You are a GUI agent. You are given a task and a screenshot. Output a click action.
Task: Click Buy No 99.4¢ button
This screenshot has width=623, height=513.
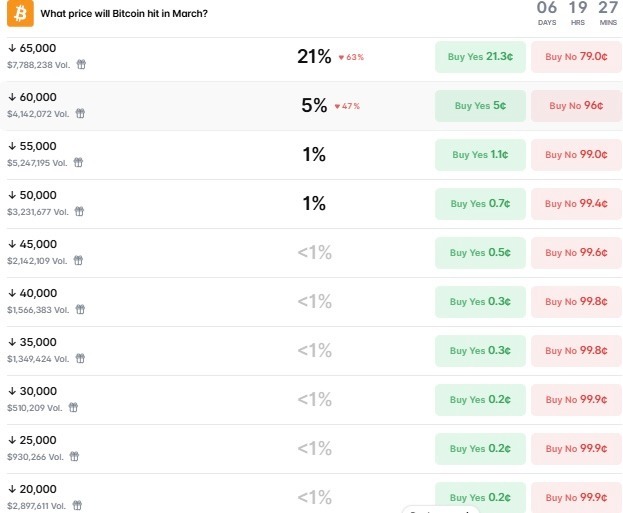point(574,204)
